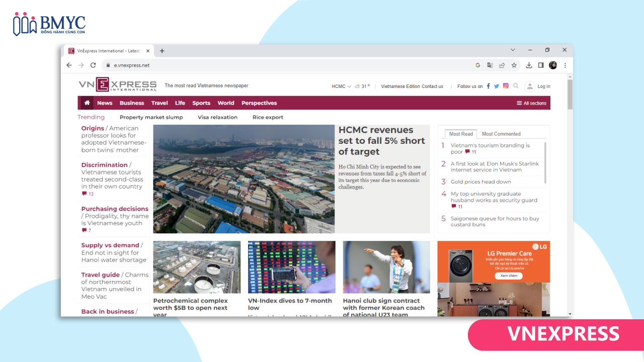Click the search magnifier icon near Log In
Viewport: 644px width, 362px height.
coord(516,86)
